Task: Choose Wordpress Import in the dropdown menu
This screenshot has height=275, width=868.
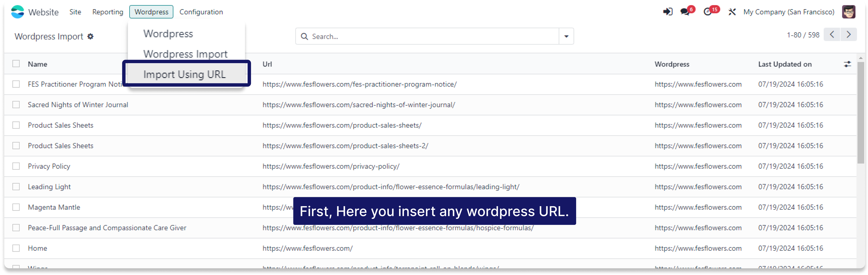Action: coord(185,54)
